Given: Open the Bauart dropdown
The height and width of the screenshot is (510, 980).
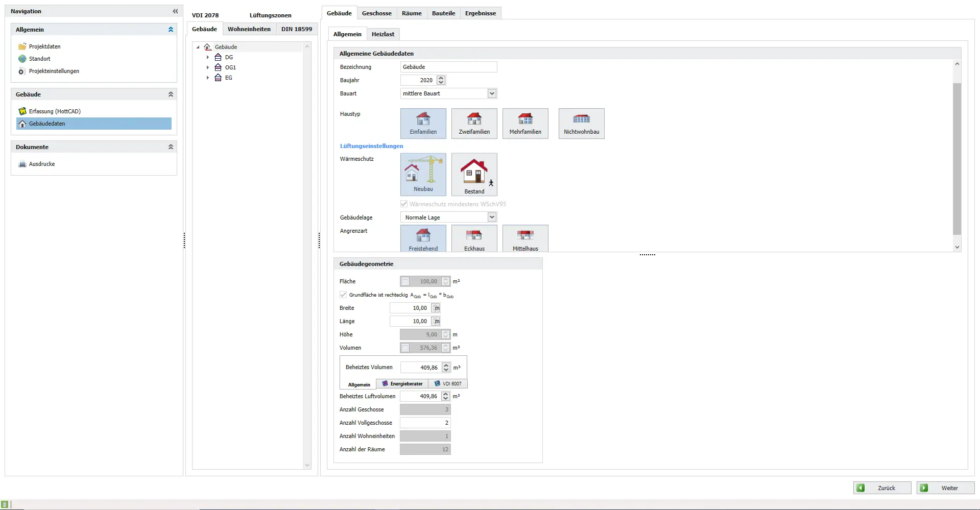Looking at the screenshot, I should pos(492,93).
